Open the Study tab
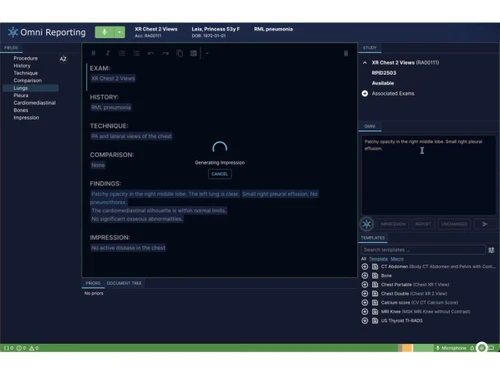The height and width of the screenshot is (375, 500). pyautogui.click(x=370, y=48)
